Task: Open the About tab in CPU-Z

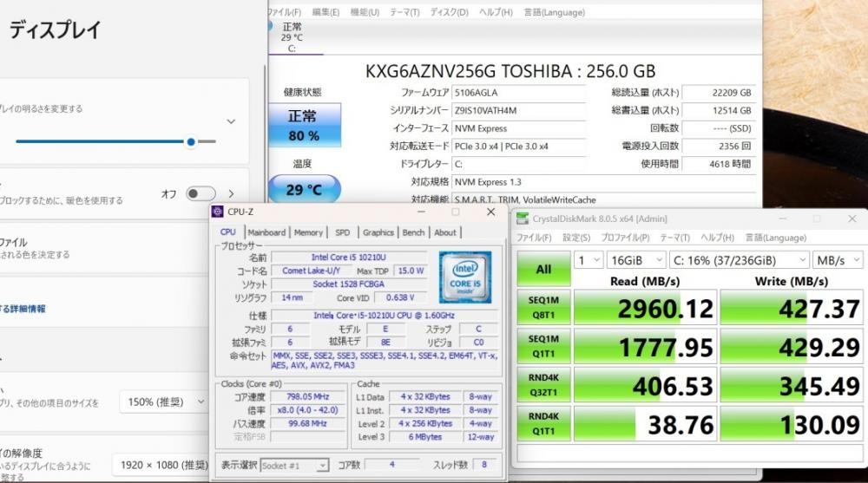Action: (x=445, y=232)
